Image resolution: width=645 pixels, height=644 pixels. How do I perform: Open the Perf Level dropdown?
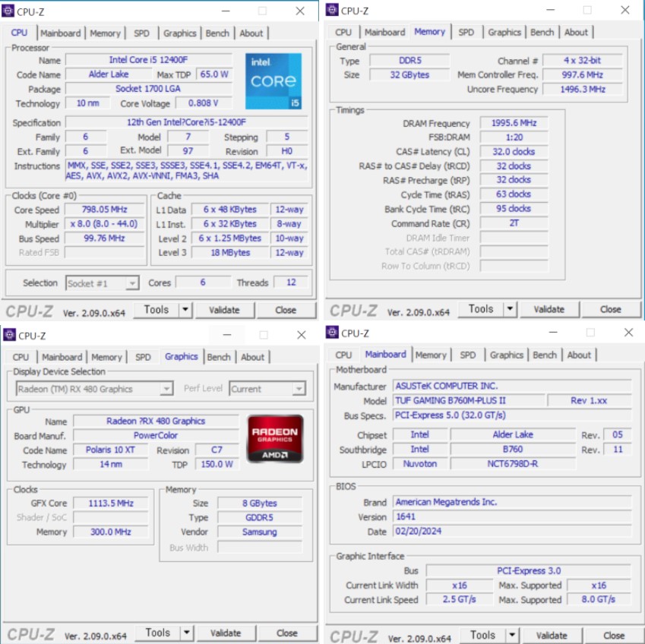click(x=299, y=389)
